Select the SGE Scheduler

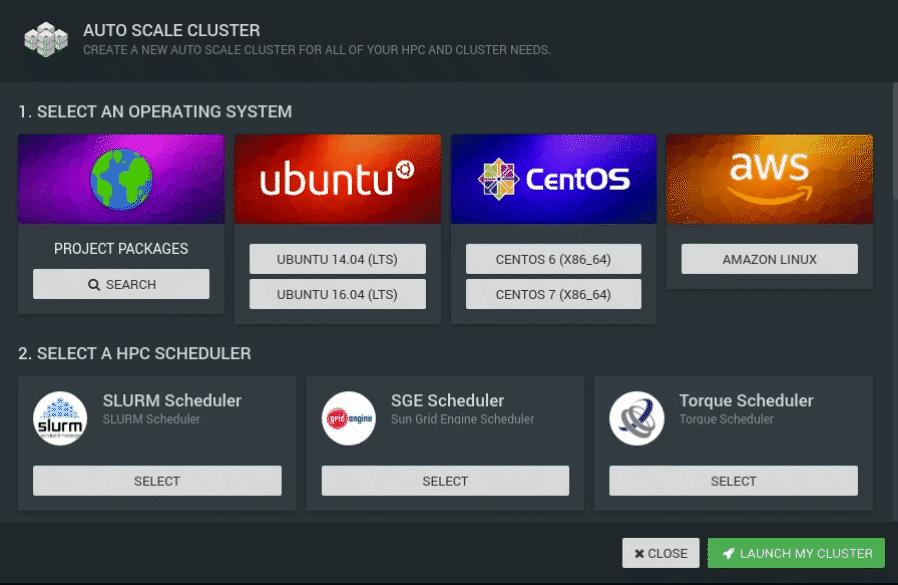tap(445, 481)
